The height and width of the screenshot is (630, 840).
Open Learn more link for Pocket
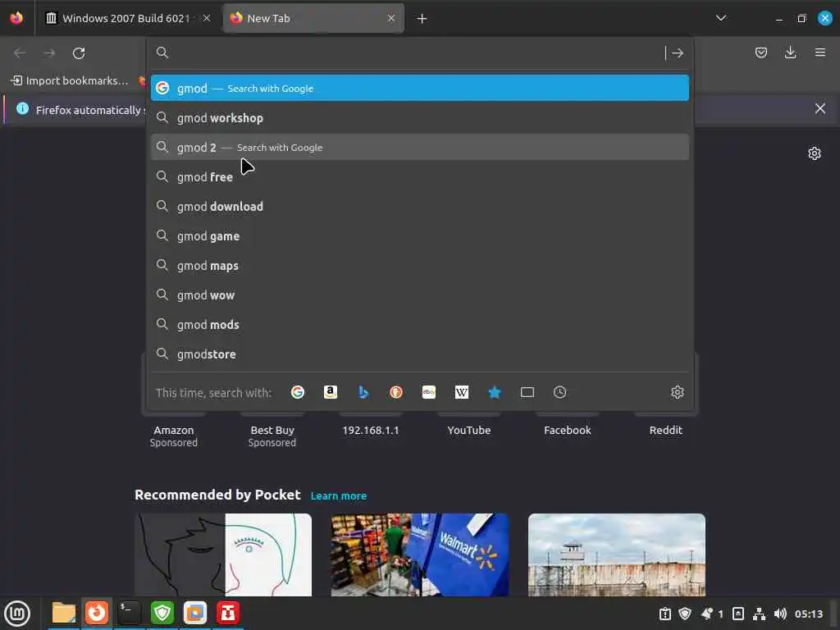(x=339, y=496)
